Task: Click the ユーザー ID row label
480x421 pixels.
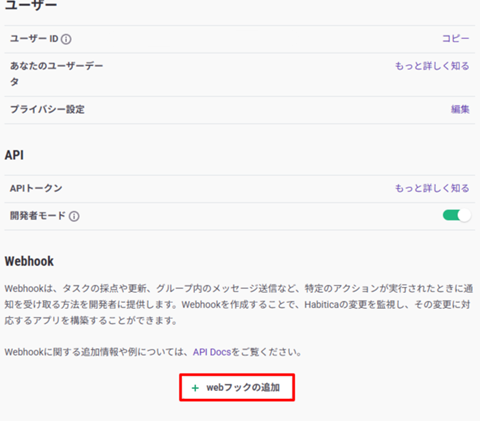Action: [34, 39]
